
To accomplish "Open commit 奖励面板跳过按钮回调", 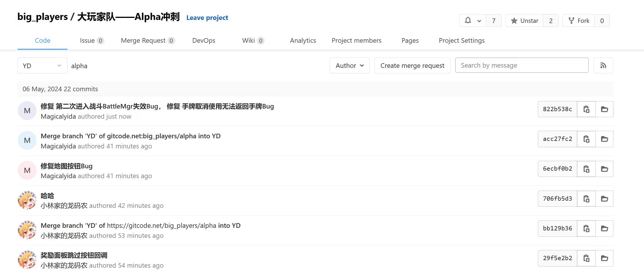I will 74,255.
